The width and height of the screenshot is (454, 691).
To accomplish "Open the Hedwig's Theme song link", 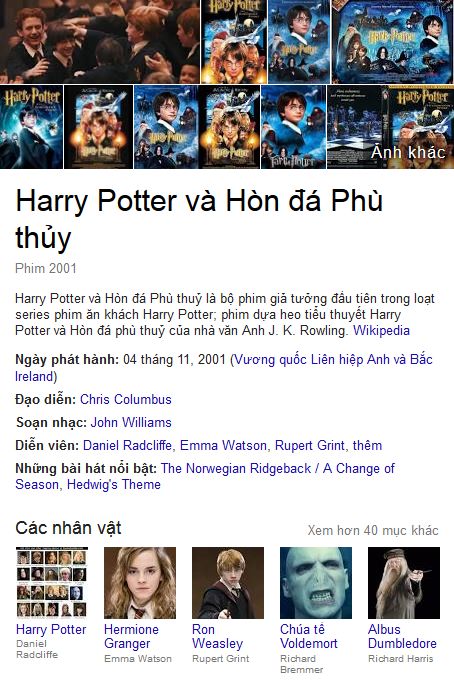I will click(114, 484).
